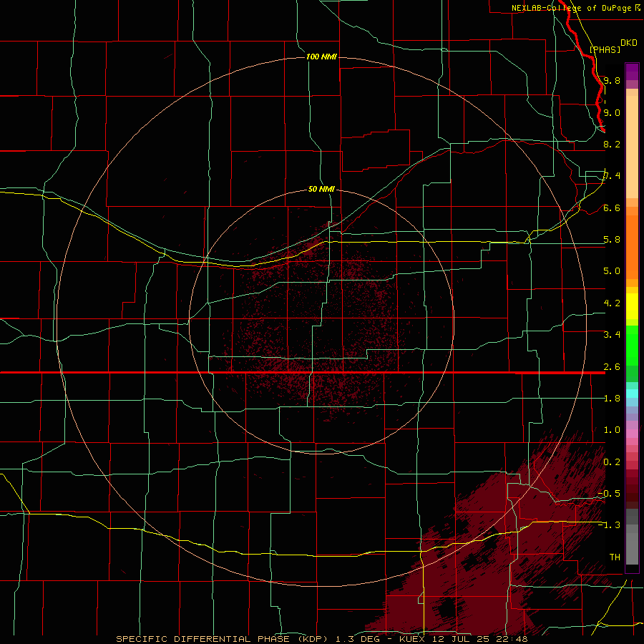Select the 2.6 value on the color scale
The image size is (644, 644).
tap(612, 367)
